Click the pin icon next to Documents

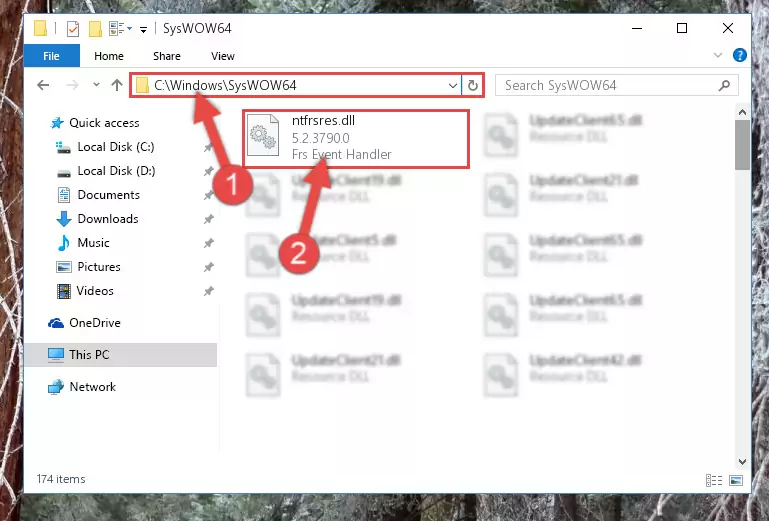click(208, 195)
